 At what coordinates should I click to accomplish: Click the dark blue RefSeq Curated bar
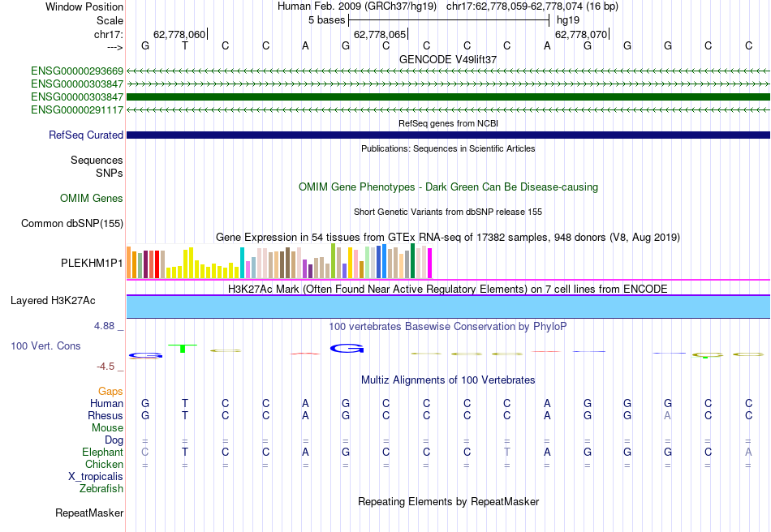click(449, 135)
